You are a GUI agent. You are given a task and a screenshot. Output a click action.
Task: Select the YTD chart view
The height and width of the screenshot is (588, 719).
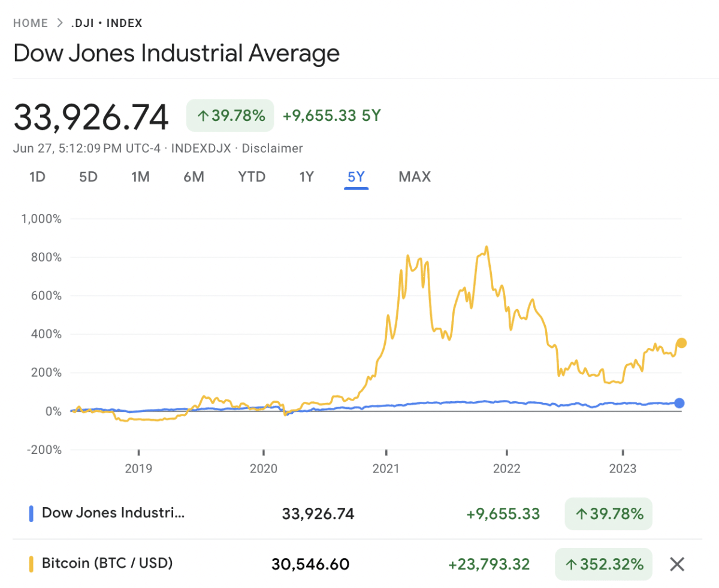pos(251,177)
